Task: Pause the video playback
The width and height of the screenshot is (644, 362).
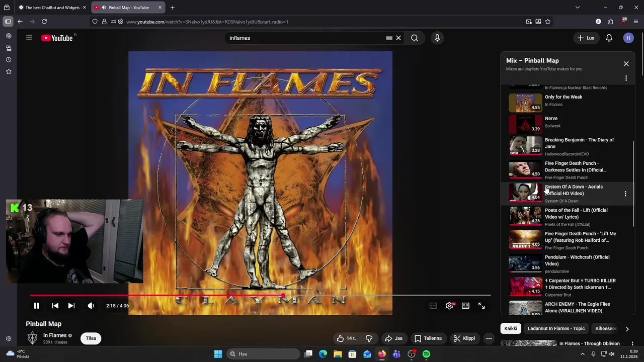Action: click(x=36, y=306)
